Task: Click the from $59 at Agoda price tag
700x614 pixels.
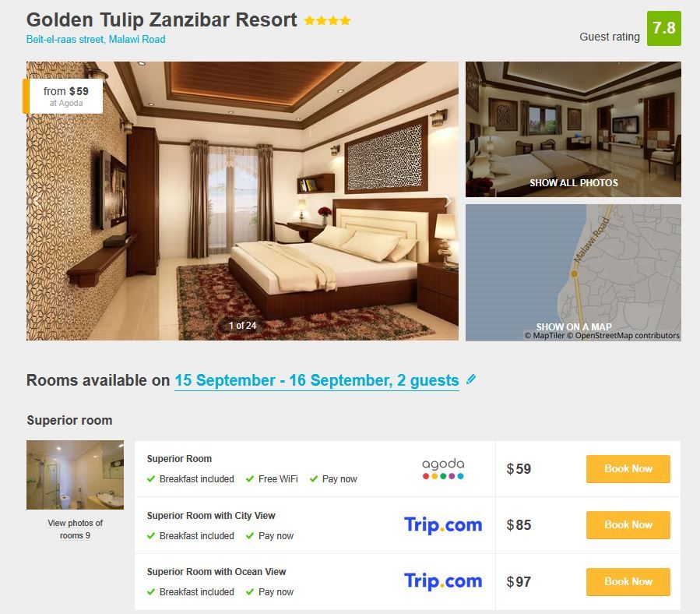Action: (63, 96)
